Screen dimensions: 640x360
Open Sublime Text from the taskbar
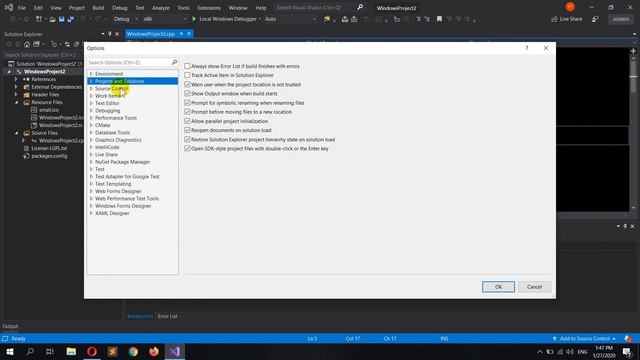[x=113, y=351]
